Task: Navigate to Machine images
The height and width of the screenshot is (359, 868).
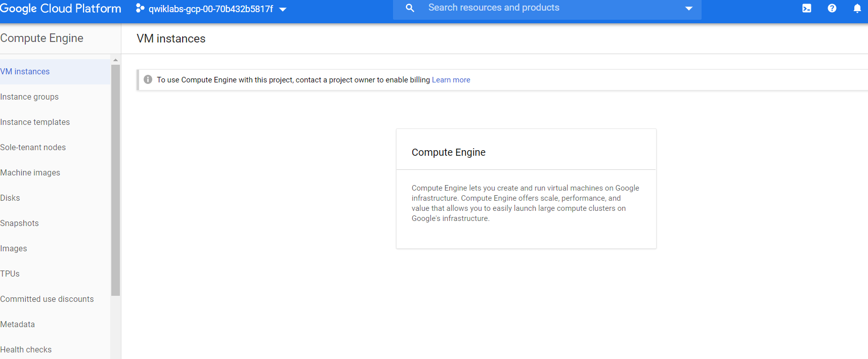Action: pyautogui.click(x=30, y=173)
